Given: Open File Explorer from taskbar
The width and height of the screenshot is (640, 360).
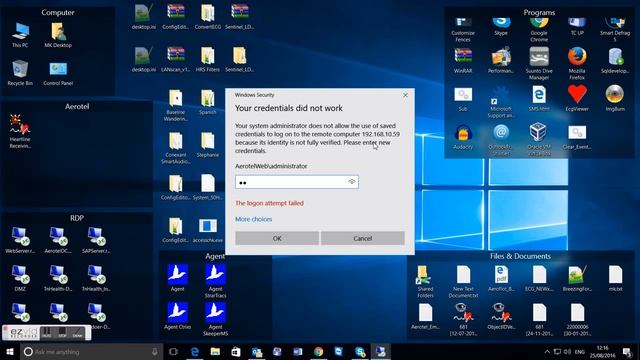Looking at the screenshot, I should pos(215,351).
